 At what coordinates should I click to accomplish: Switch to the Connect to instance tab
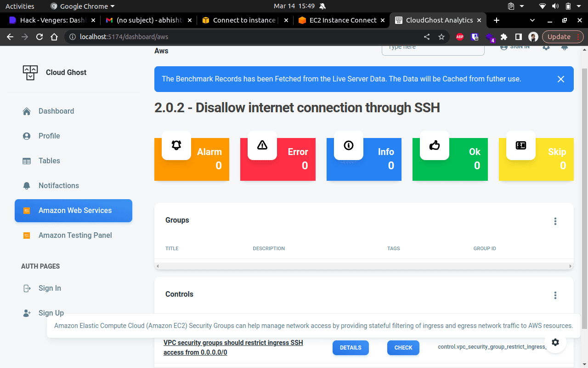[x=245, y=20]
